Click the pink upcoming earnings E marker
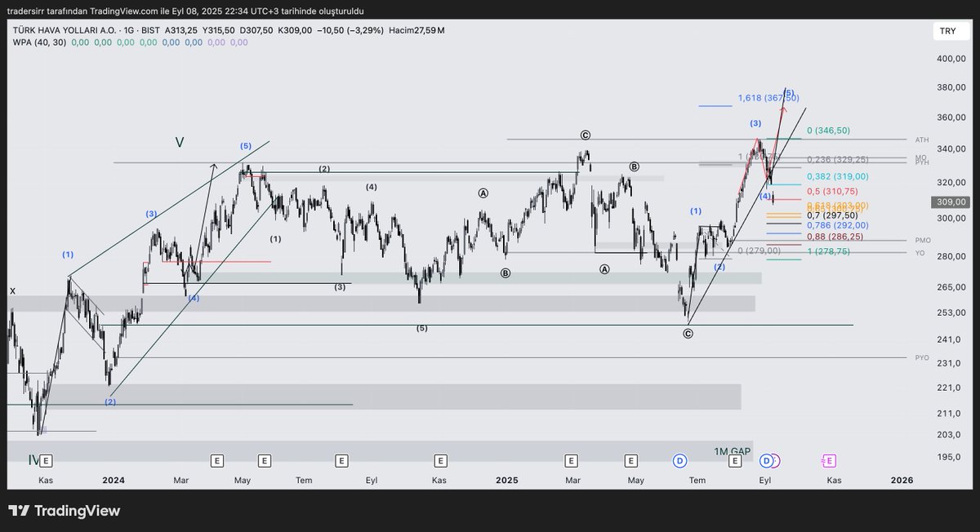 829,461
